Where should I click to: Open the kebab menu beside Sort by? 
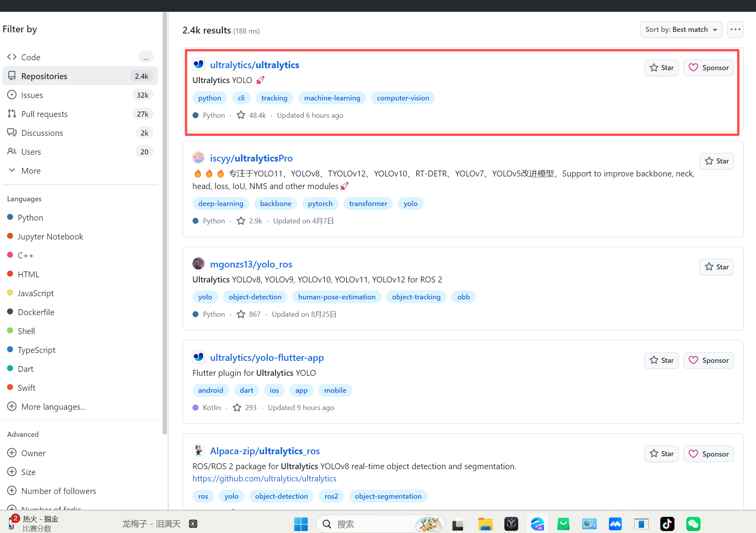(736, 29)
